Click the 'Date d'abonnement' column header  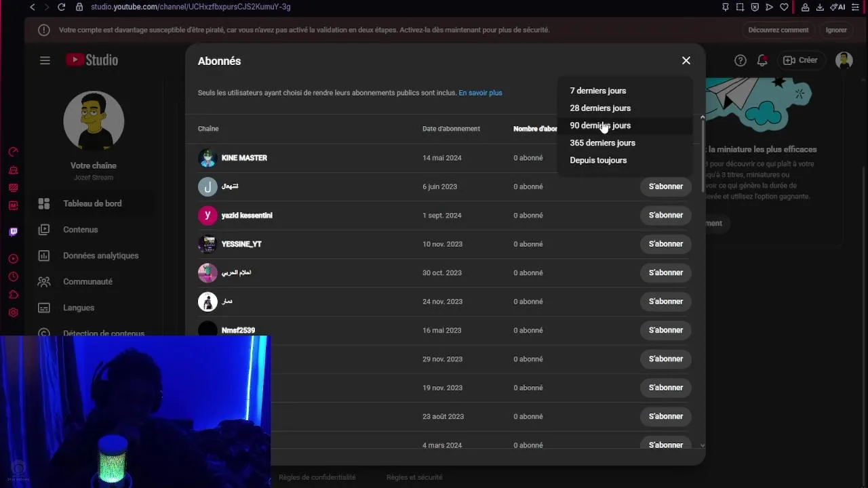[x=451, y=129]
